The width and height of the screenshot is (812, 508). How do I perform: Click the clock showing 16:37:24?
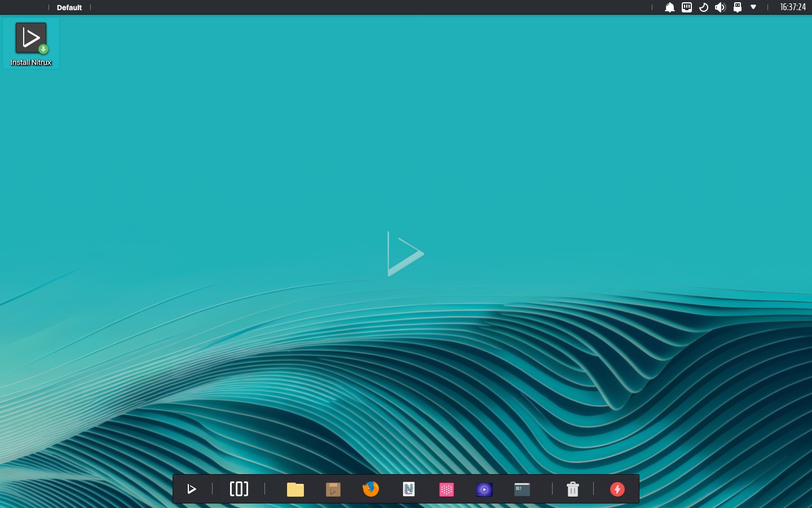pos(793,7)
